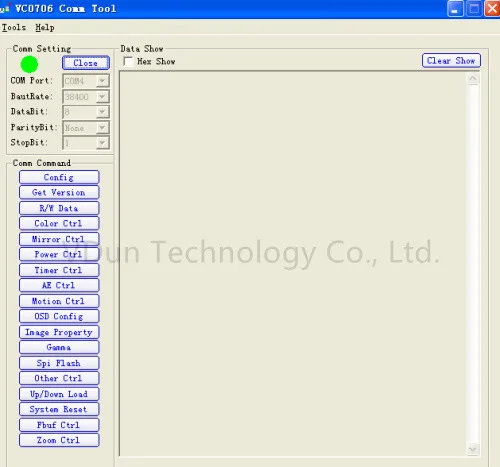Open the OSD Config command

tap(59, 316)
